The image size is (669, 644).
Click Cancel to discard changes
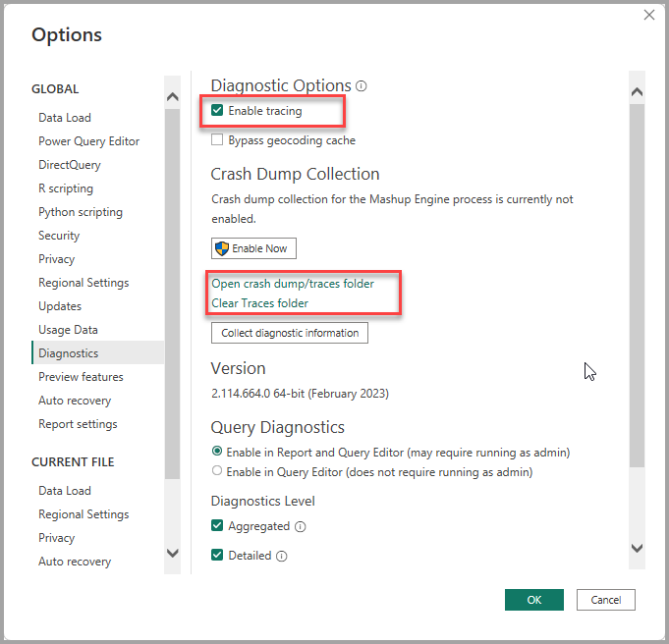click(x=605, y=600)
